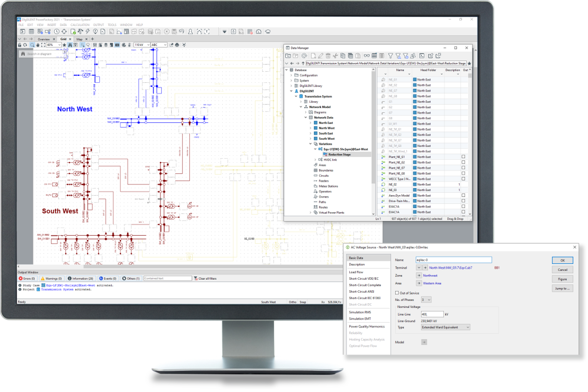Click the location pin icon in main toolbar
Screen dimensions: 588x392
click(95, 32)
